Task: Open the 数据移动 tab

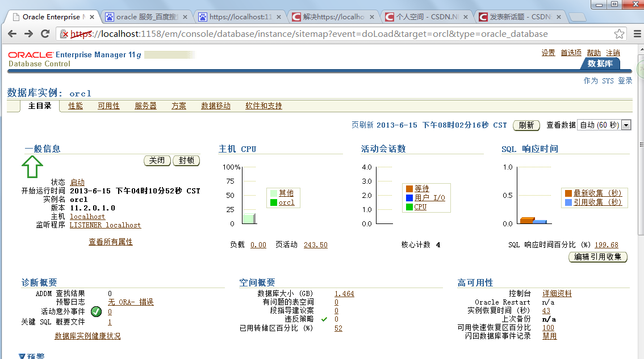Action: [x=216, y=106]
